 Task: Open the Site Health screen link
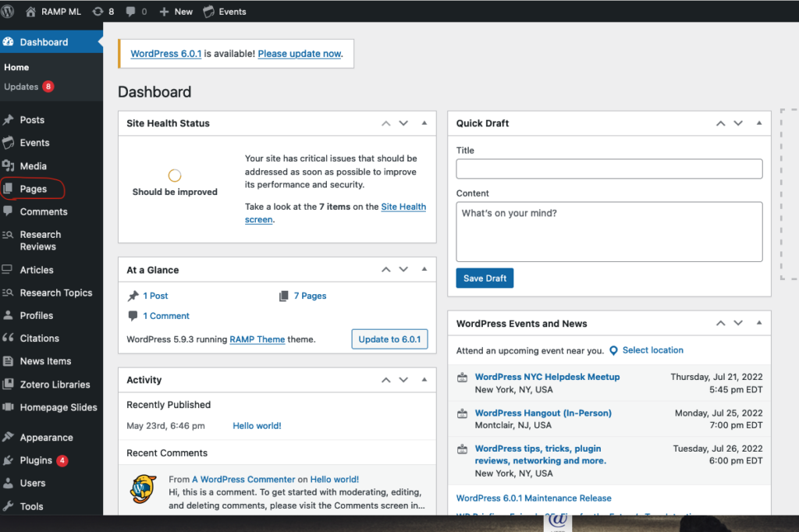(403, 207)
